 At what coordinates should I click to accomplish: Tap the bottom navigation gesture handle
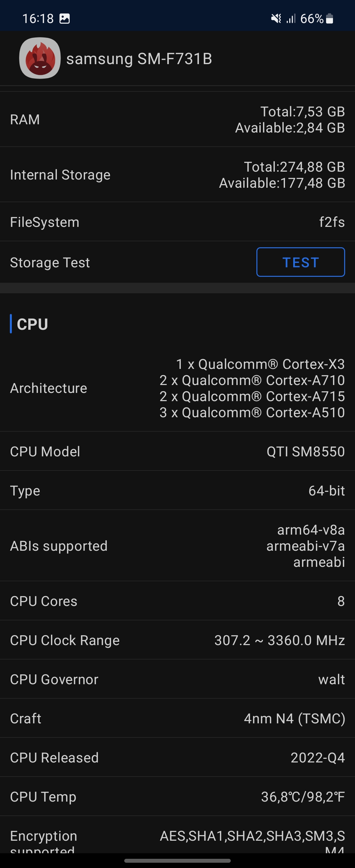coord(177,860)
